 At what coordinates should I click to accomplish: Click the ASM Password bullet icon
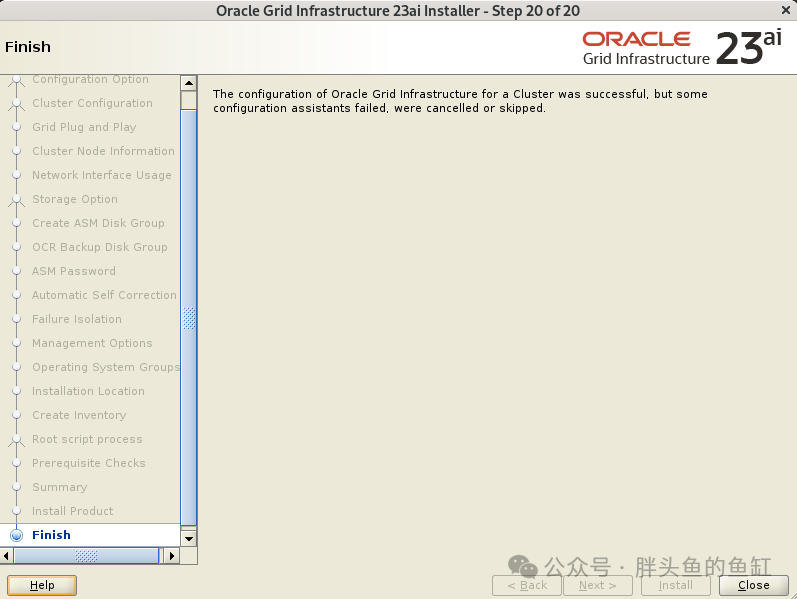tap(17, 271)
